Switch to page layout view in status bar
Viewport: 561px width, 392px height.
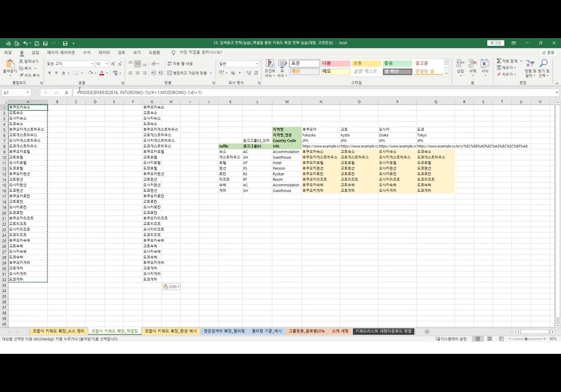(489, 339)
